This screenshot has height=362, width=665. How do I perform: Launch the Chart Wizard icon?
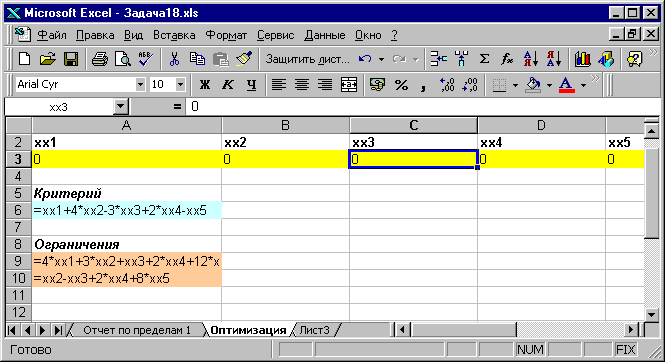tap(583, 59)
